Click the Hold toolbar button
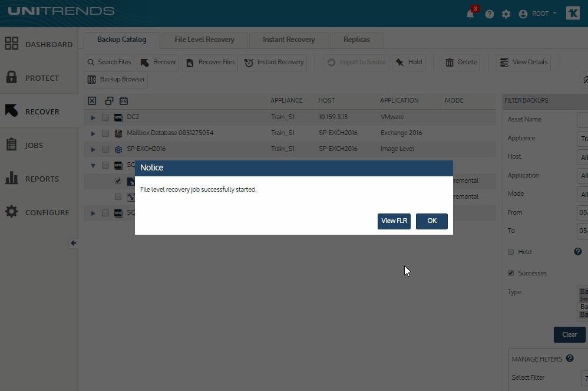 coord(409,63)
